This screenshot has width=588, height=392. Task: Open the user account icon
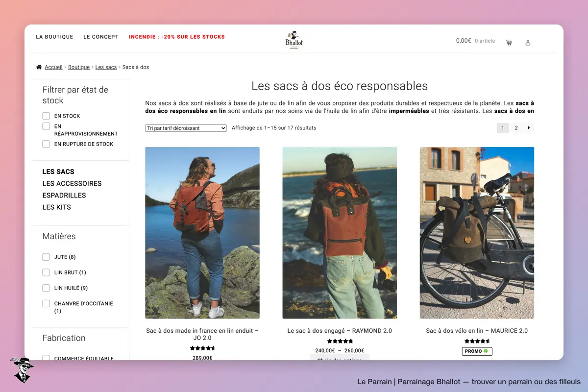coord(528,43)
